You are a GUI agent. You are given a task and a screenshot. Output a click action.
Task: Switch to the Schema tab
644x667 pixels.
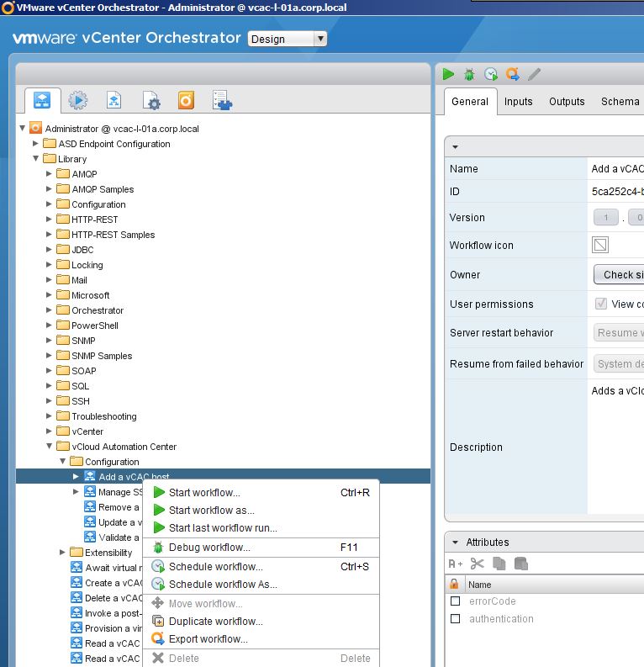[x=620, y=102]
